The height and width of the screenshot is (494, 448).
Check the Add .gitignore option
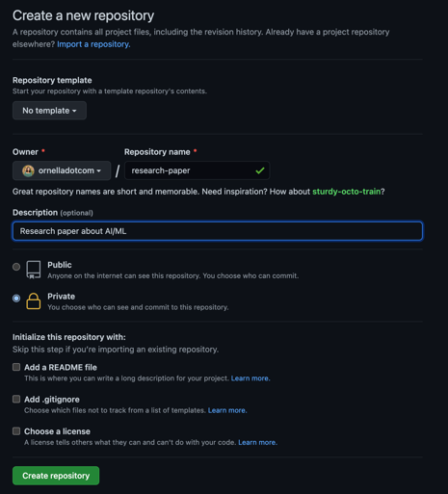point(16,399)
